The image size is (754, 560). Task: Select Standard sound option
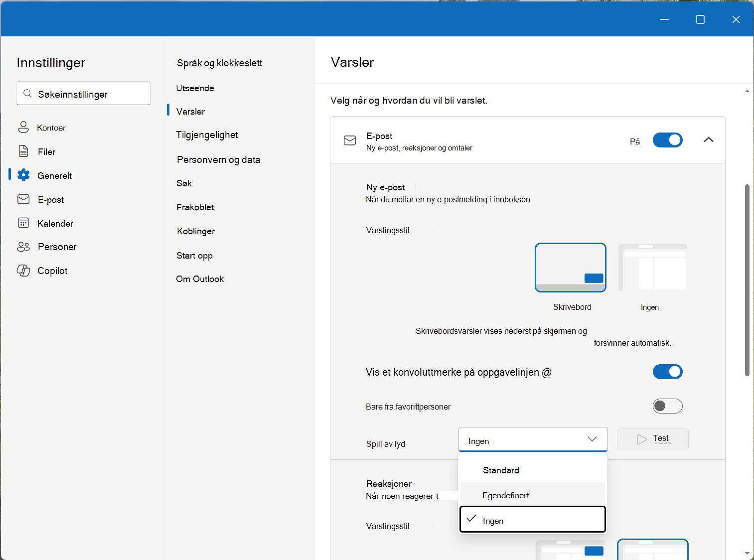(533, 470)
